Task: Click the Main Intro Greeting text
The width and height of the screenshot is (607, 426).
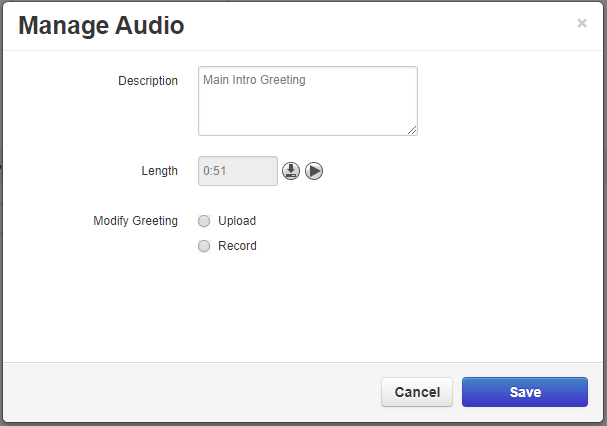Action: (254, 80)
